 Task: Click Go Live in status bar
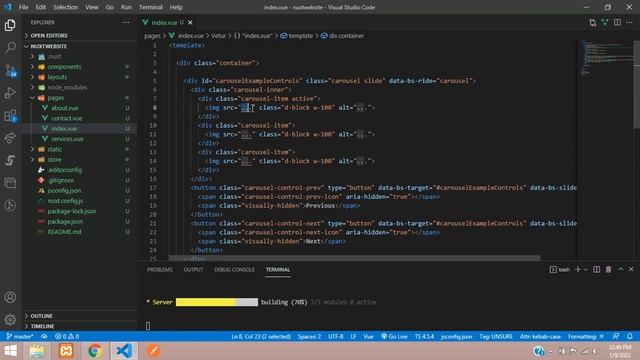point(394,336)
